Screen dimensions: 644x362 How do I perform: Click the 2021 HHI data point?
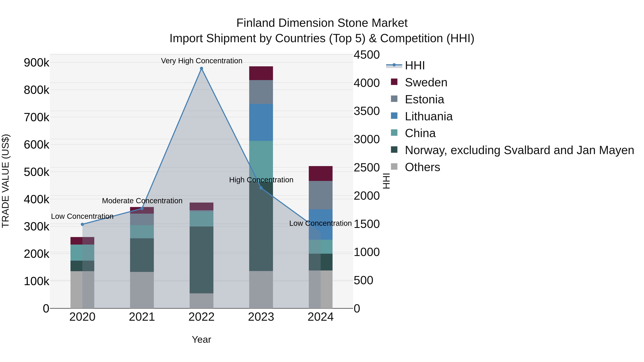coord(142,209)
